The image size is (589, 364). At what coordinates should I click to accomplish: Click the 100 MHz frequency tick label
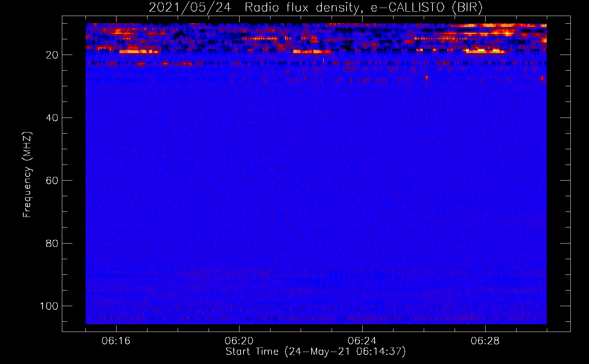coord(49,306)
